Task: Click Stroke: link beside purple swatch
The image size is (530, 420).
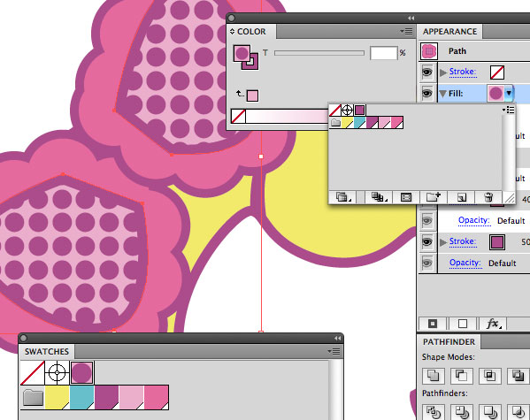Action: pos(463,241)
